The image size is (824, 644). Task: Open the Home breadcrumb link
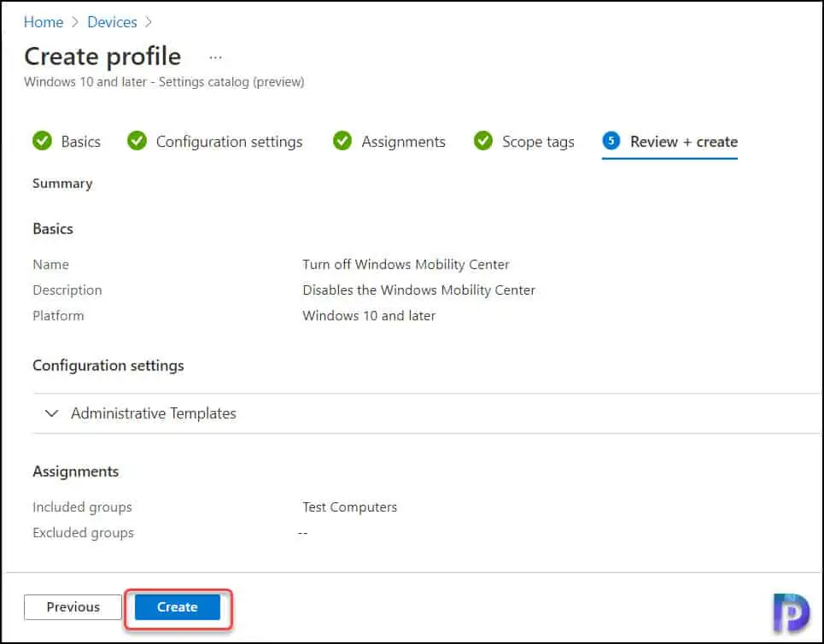(x=44, y=22)
